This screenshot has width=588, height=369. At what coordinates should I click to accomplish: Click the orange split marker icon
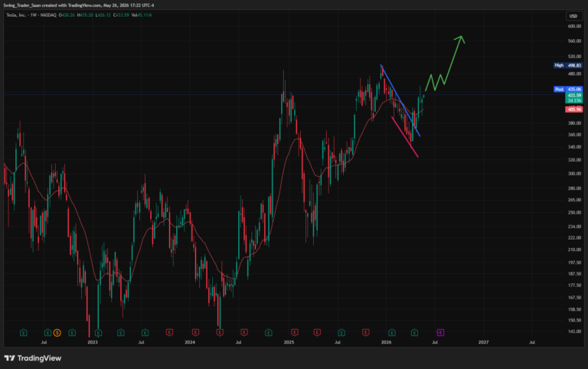tap(57, 332)
